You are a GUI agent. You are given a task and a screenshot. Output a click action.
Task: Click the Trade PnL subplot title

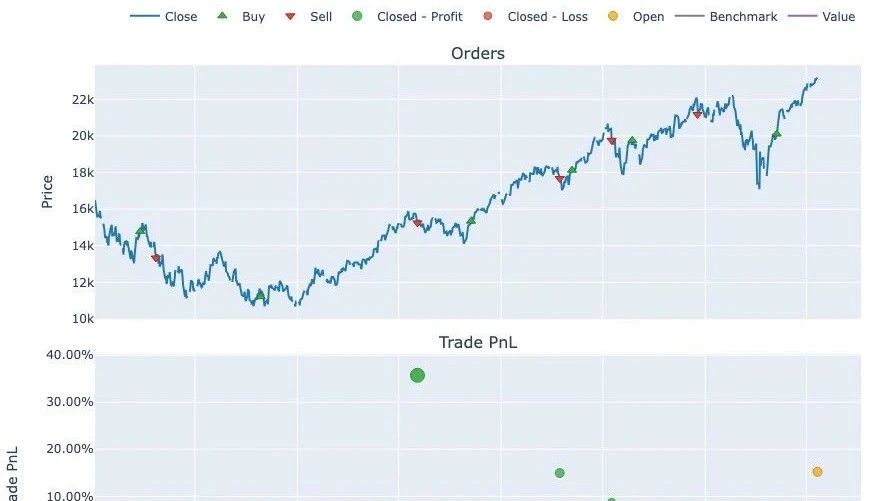tap(478, 342)
